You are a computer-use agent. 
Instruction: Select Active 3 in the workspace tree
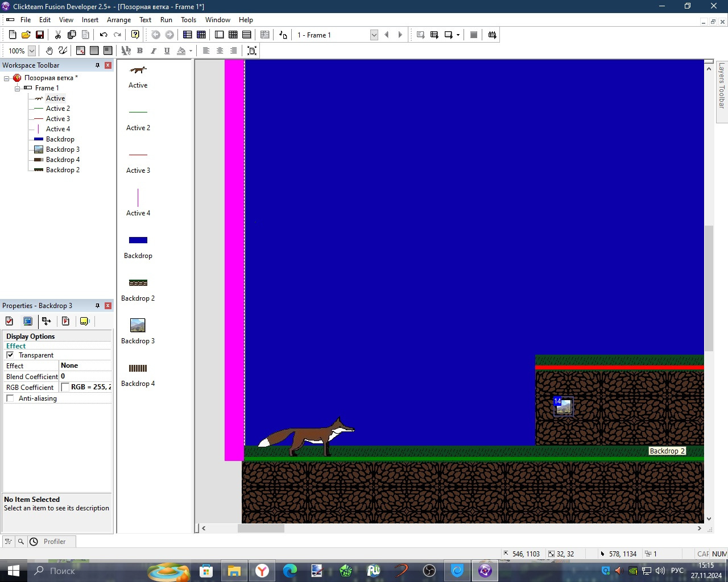click(x=57, y=119)
